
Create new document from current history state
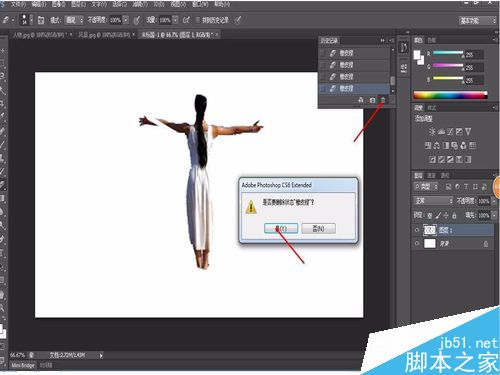tap(361, 100)
